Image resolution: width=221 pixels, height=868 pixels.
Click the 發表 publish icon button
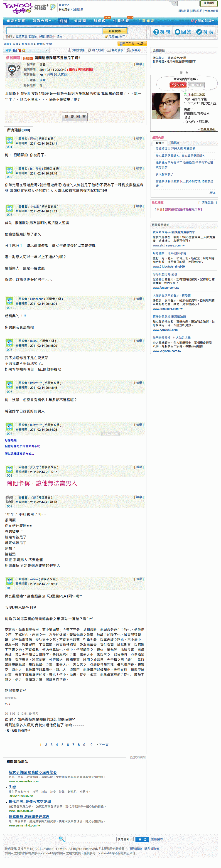pos(199,32)
